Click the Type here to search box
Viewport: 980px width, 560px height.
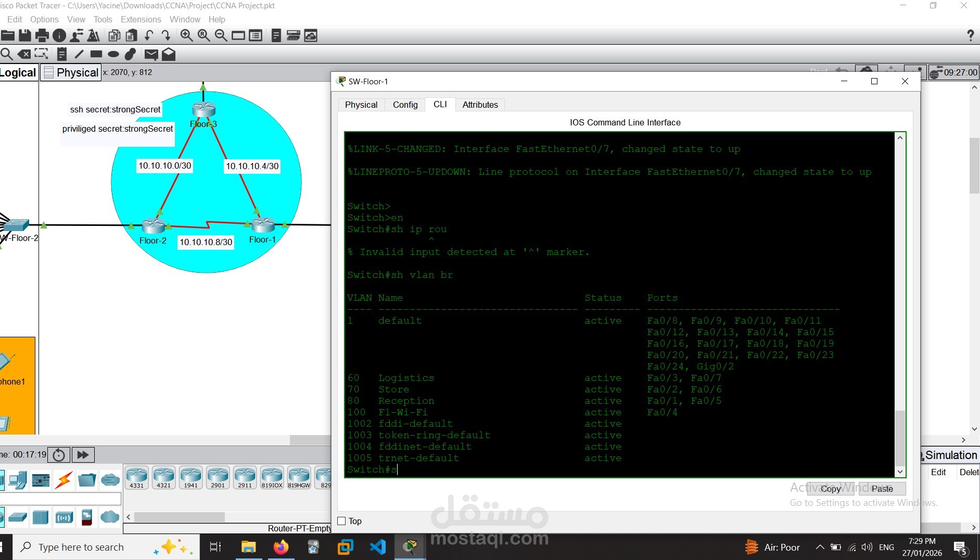(106, 547)
